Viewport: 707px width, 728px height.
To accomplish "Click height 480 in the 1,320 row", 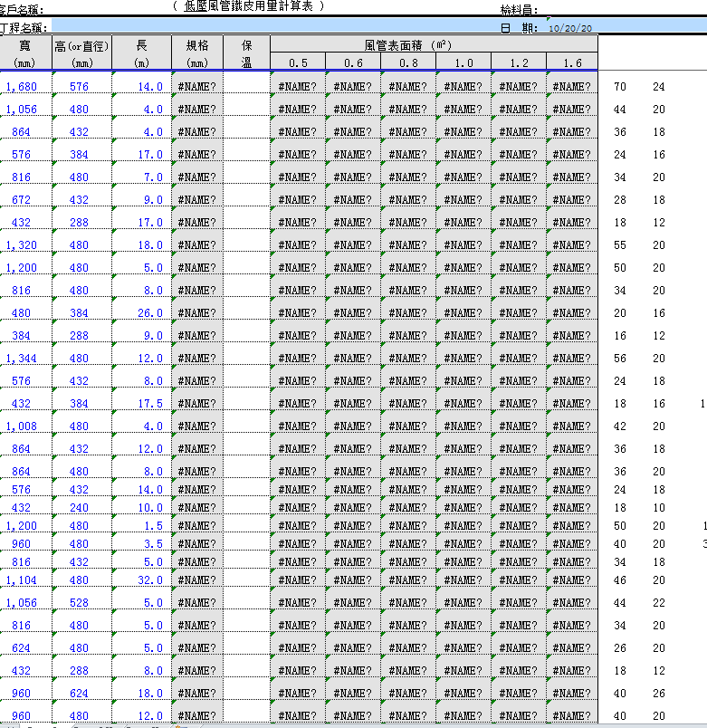I will pos(81,241).
